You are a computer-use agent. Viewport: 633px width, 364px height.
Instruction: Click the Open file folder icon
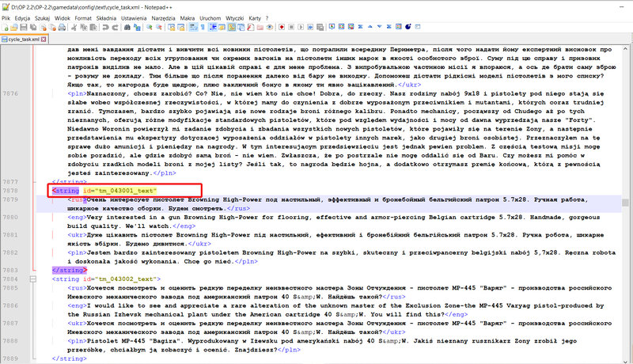click(x=13, y=27)
